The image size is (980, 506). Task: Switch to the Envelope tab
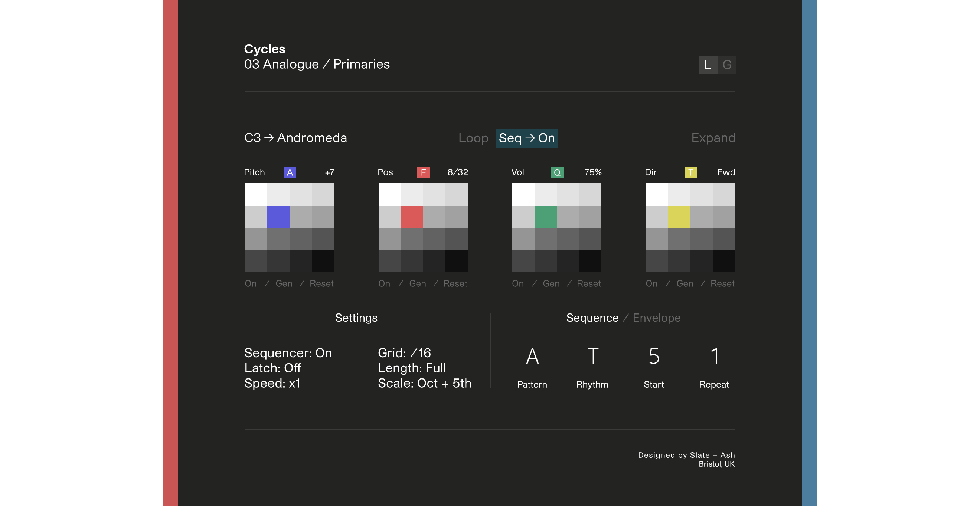tap(656, 318)
